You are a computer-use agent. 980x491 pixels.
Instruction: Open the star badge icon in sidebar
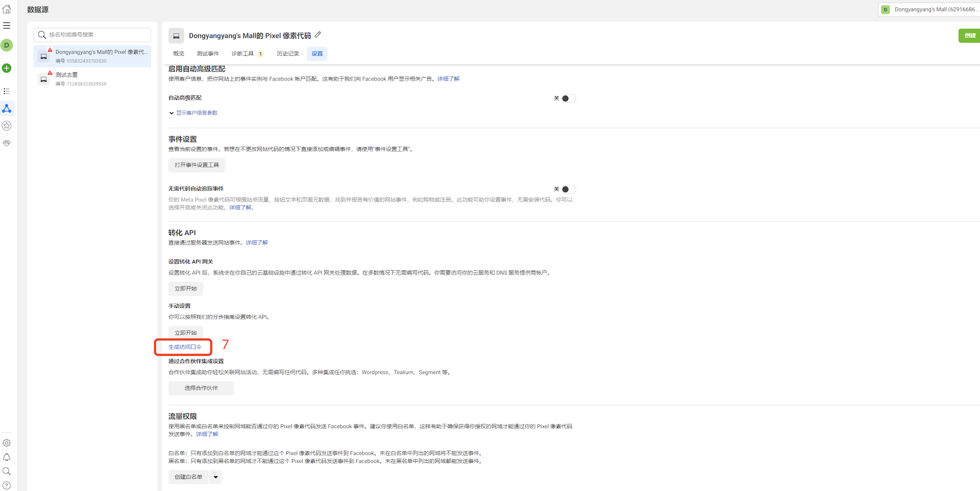[7, 126]
